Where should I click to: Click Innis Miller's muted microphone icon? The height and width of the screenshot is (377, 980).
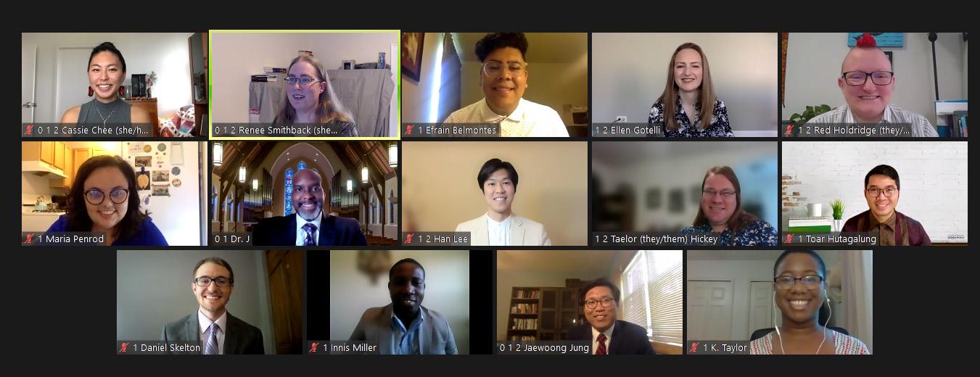(x=314, y=347)
